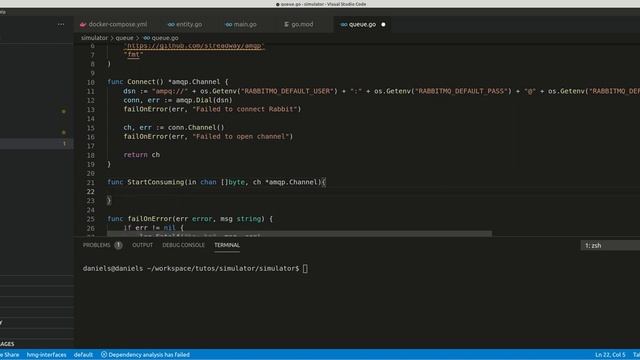
Task: Switch to the entity.go tab
Action: click(x=185, y=24)
